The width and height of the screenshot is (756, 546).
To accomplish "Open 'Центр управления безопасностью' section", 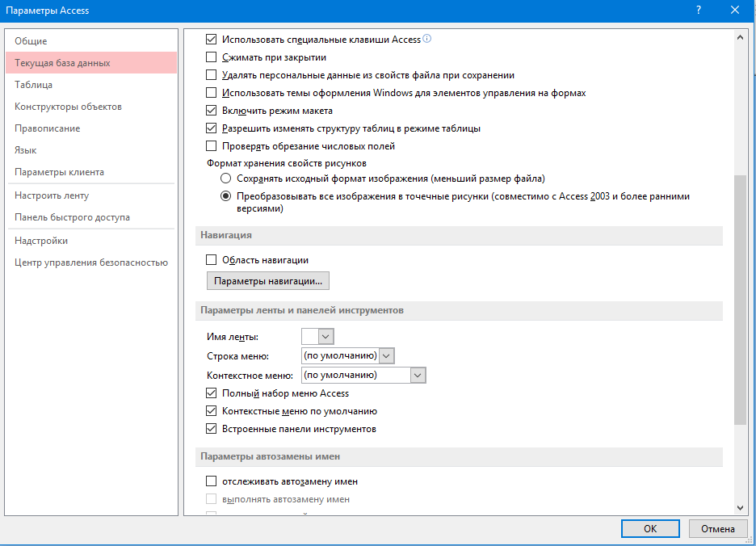I will pyautogui.click(x=90, y=262).
